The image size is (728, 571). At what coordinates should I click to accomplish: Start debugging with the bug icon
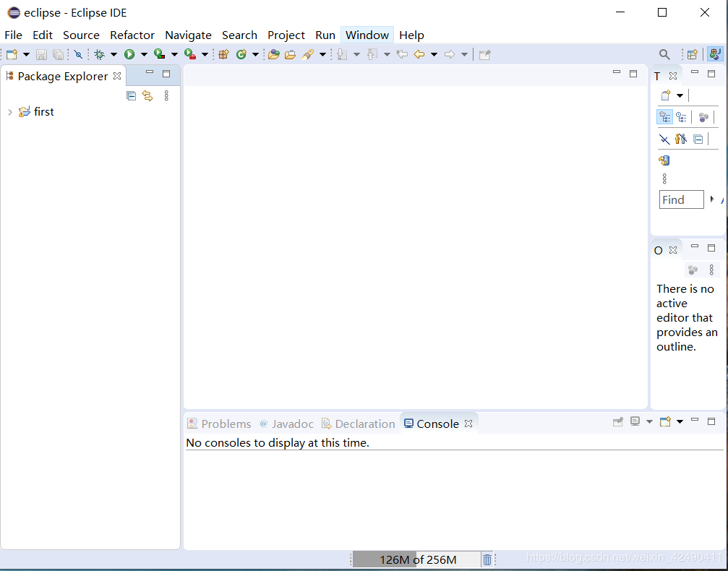[x=99, y=54]
